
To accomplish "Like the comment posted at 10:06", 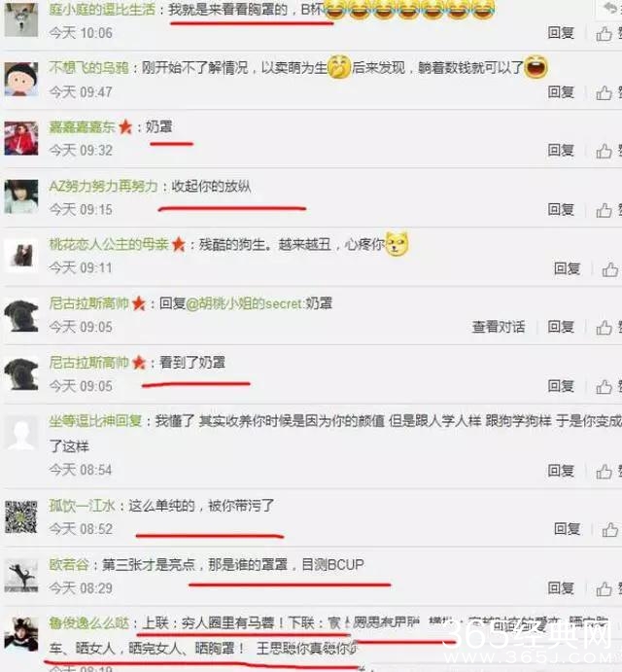I will pyautogui.click(x=604, y=33).
